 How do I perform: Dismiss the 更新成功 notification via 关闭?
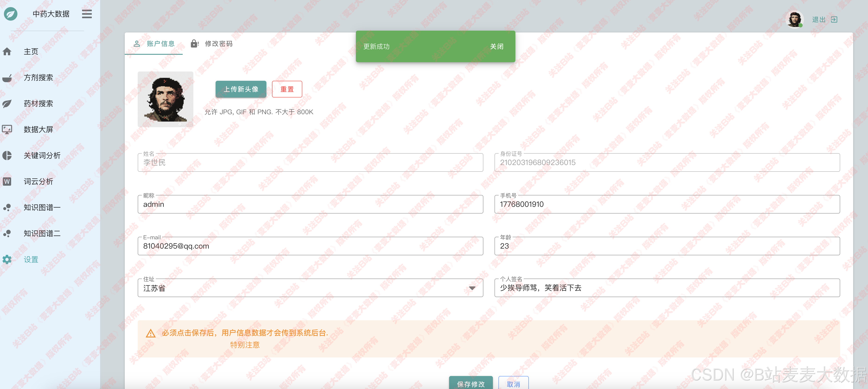tap(497, 47)
